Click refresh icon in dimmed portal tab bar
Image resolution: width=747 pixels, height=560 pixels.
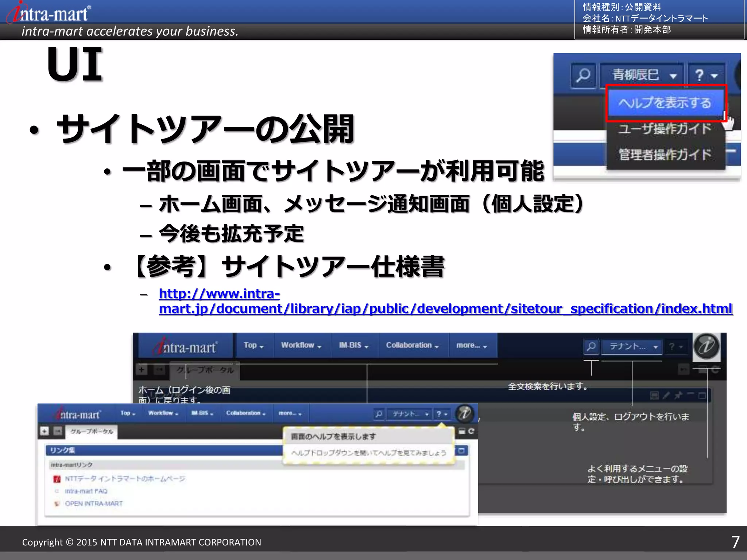[x=715, y=370]
